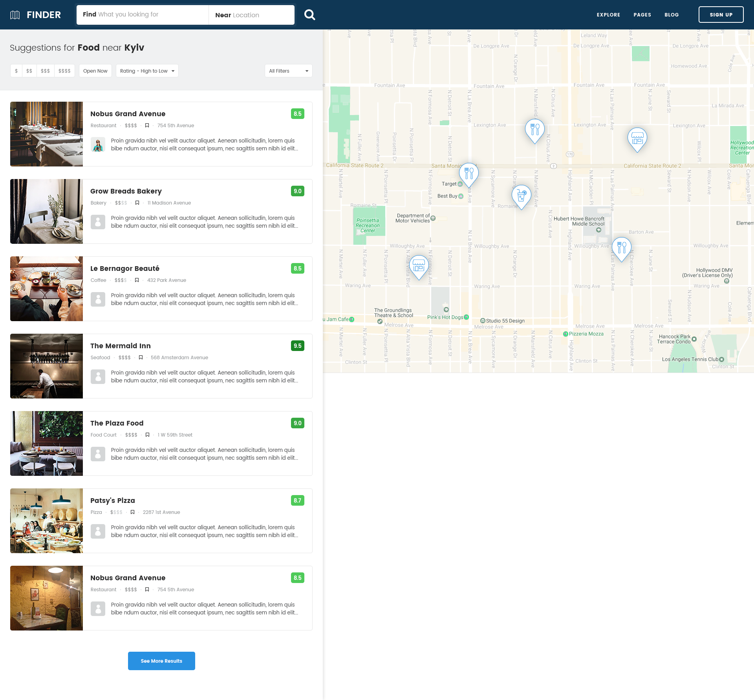This screenshot has width=754, height=700.
Task: Expand the Rating High to Low dropdown
Action: (x=147, y=71)
